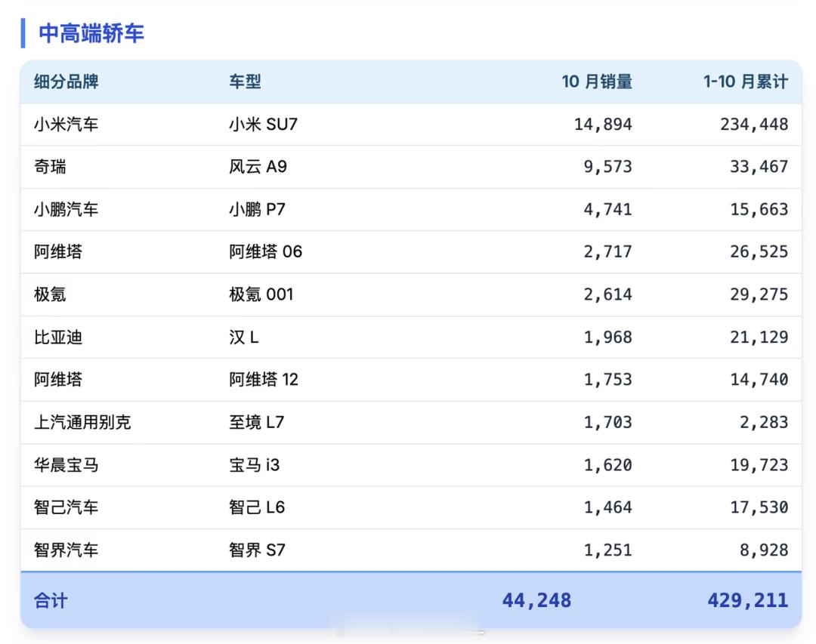Click the 智己 L6 model cell
Screen dimensions: 816x644
tap(257, 507)
